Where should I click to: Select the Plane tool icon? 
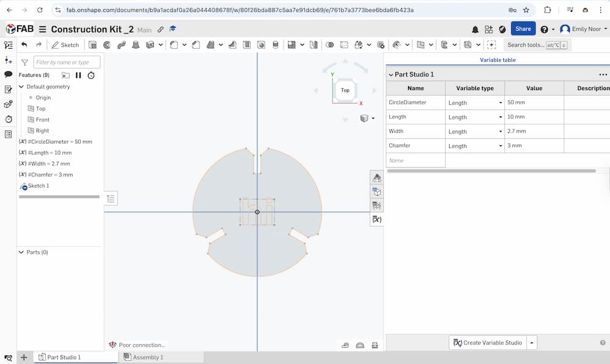[x=420, y=45]
